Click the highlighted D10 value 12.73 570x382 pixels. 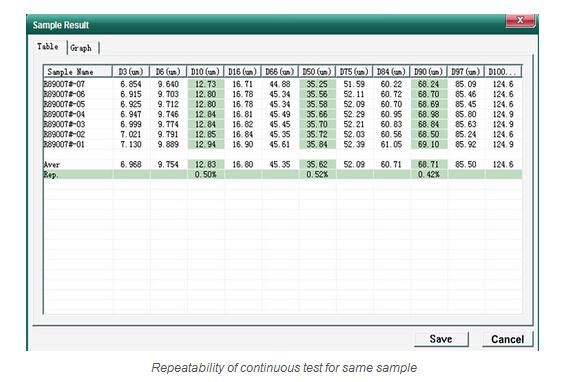pos(205,84)
